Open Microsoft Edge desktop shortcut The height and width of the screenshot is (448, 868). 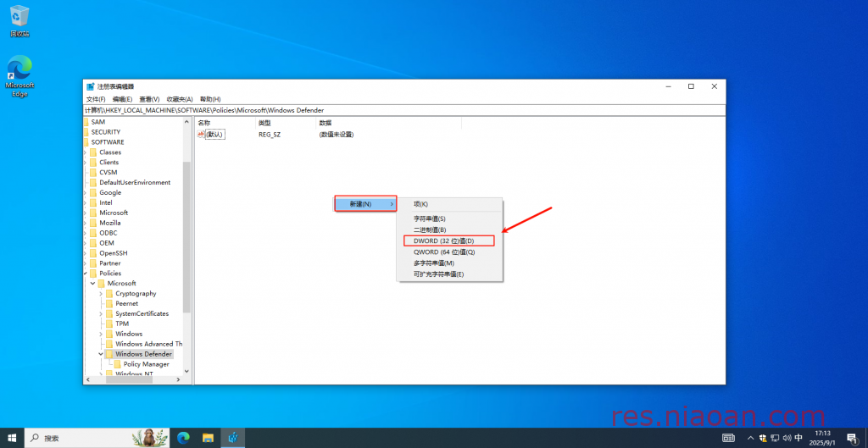pyautogui.click(x=20, y=76)
